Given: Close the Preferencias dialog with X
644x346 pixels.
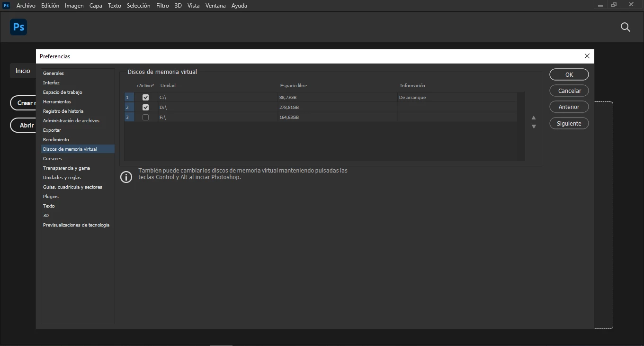Looking at the screenshot, I should (x=587, y=56).
